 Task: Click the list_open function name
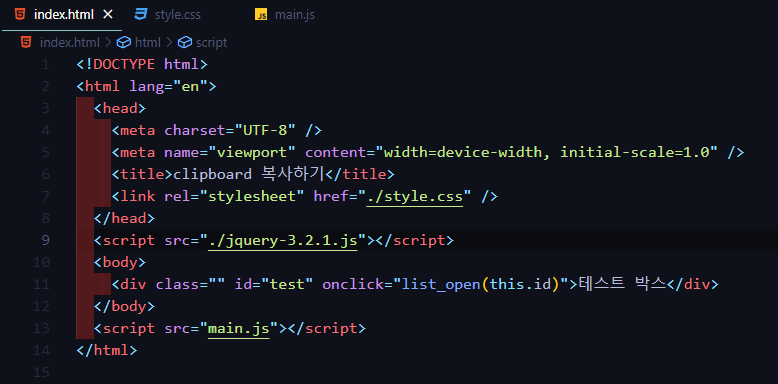441,284
